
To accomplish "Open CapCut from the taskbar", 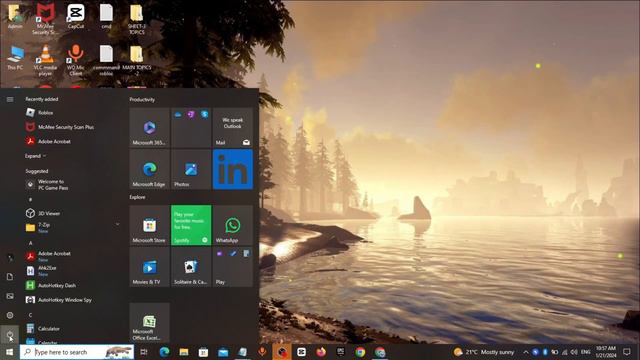I will 301,352.
